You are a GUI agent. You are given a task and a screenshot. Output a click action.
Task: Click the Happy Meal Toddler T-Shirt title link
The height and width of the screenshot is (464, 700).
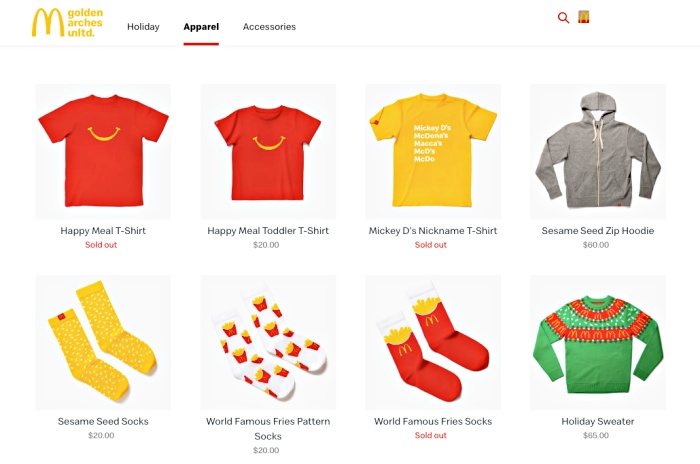pyautogui.click(x=268, y=231)
